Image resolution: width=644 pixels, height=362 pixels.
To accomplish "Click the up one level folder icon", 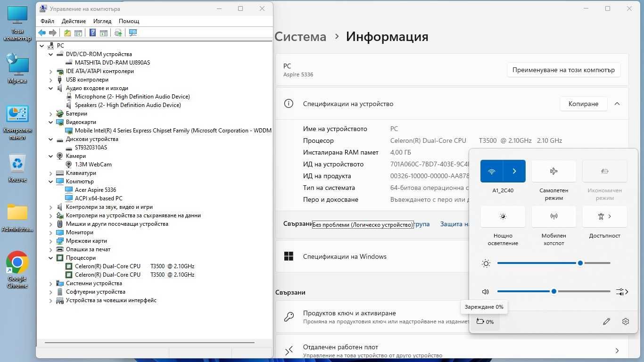I will (67, 33).
